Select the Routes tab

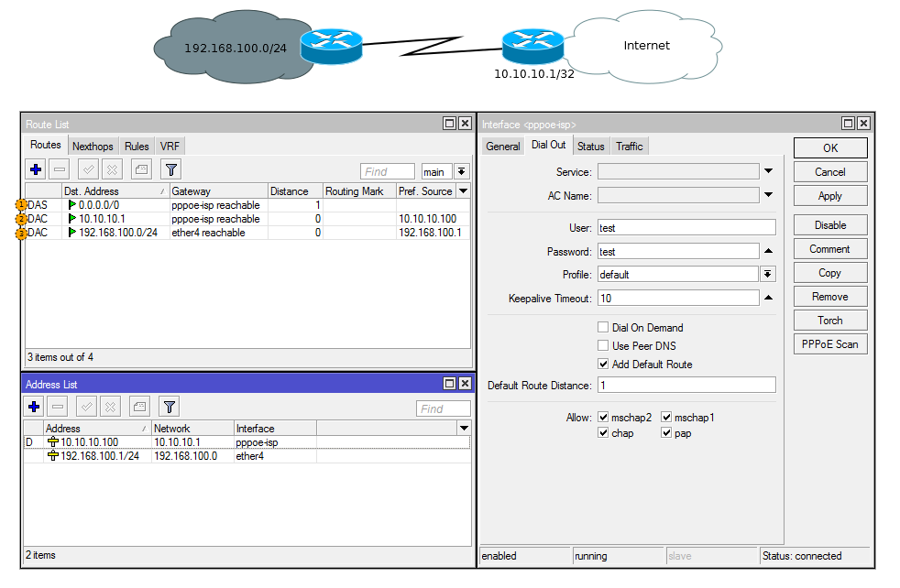(x=46, y=145)
